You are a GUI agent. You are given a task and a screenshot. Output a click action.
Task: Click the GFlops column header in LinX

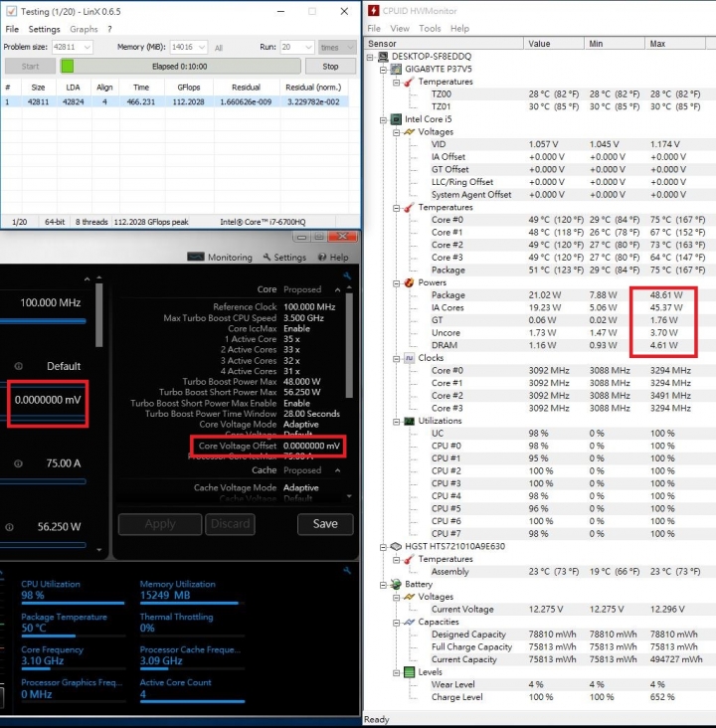189,88
